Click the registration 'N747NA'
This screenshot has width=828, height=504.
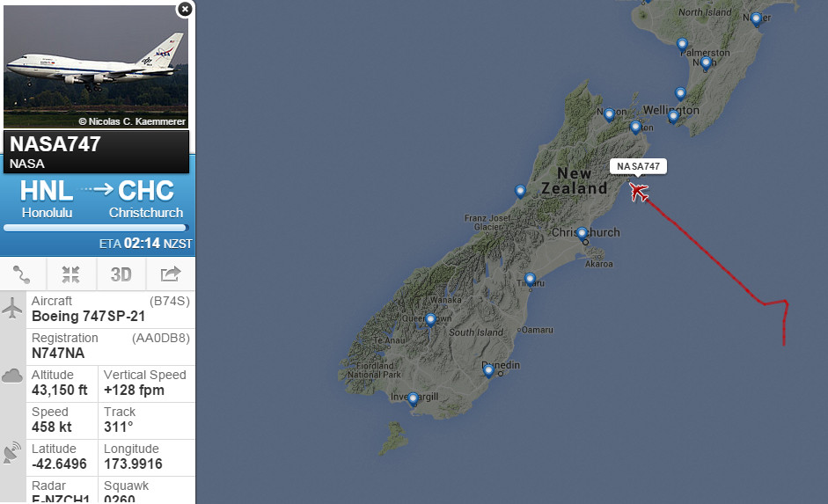click(58, 353)
